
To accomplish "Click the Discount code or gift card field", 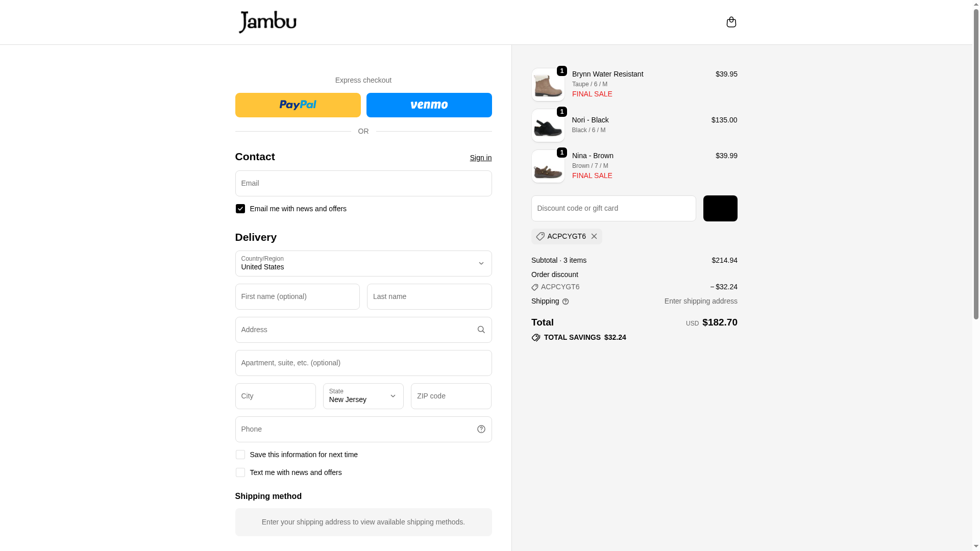I will [613, 208].
